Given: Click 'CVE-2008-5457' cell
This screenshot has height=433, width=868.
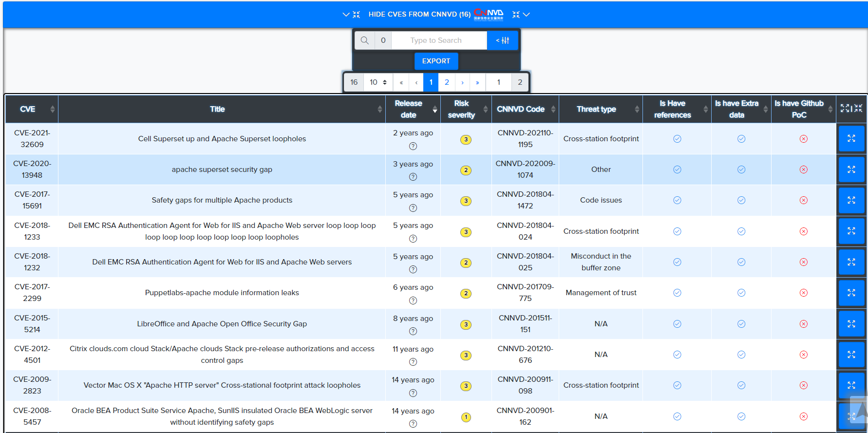Looking at the screenshot, I should pyautogui.click(x=32, y=416).
